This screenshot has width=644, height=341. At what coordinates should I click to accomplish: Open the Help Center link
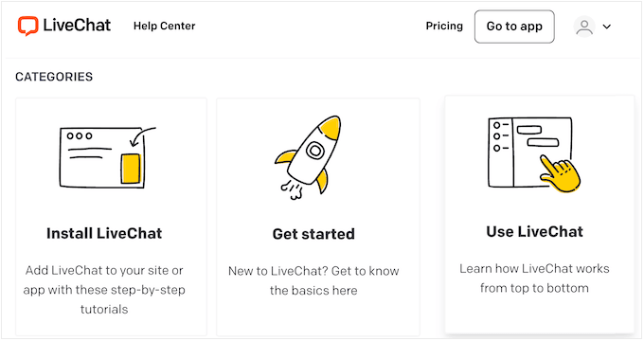tap(164, 26)
